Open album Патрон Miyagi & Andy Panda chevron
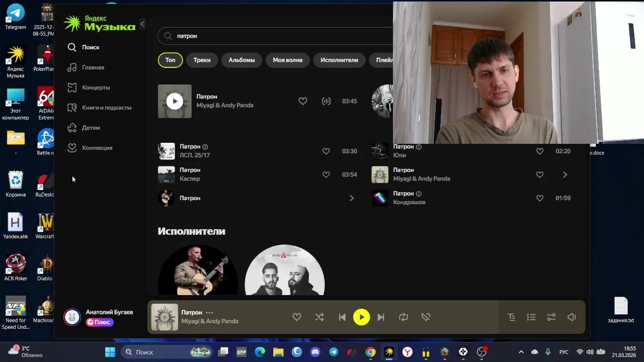Image resolution: width=644 pixels, height=362 pixels. [x=565, y=175]
